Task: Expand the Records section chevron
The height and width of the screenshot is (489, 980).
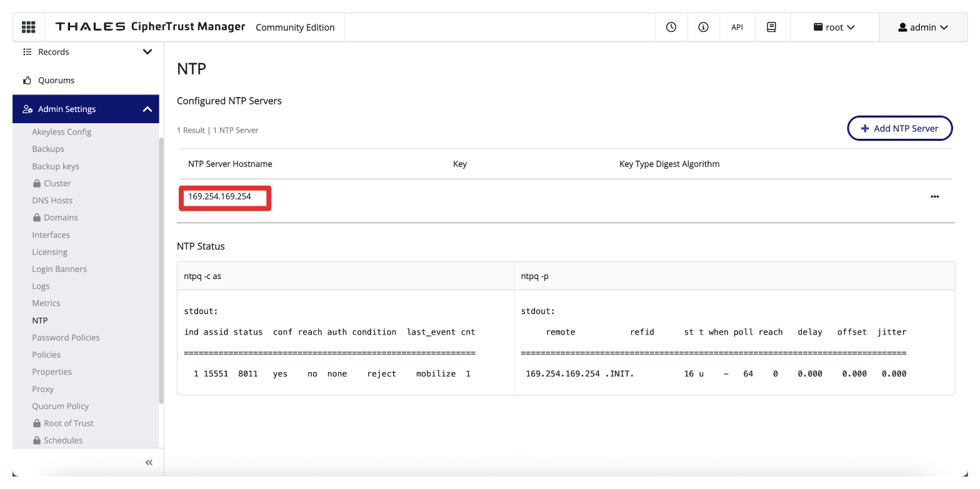Action: click(147, 52)
